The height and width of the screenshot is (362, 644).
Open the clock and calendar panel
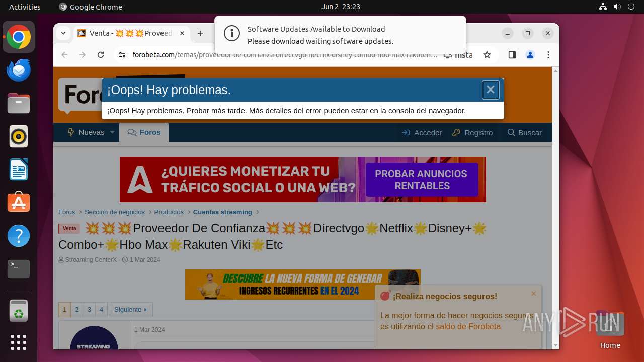point(341,7)
